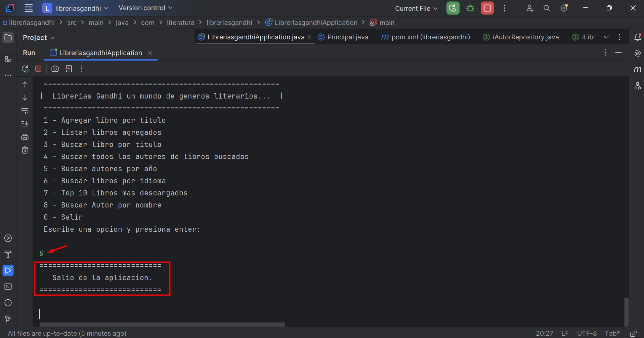Change the LF line separator
644x338 pixels.
[565, 333]
